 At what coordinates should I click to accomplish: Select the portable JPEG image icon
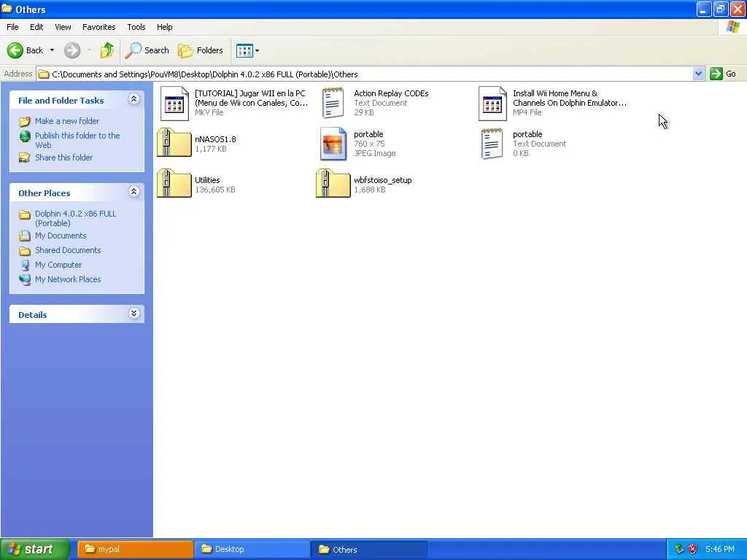[x=333, y=144]
